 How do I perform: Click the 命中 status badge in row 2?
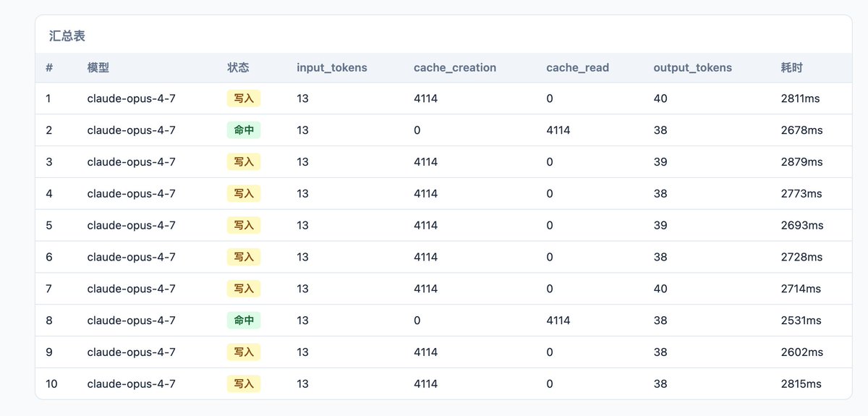[x=244, y=130]
